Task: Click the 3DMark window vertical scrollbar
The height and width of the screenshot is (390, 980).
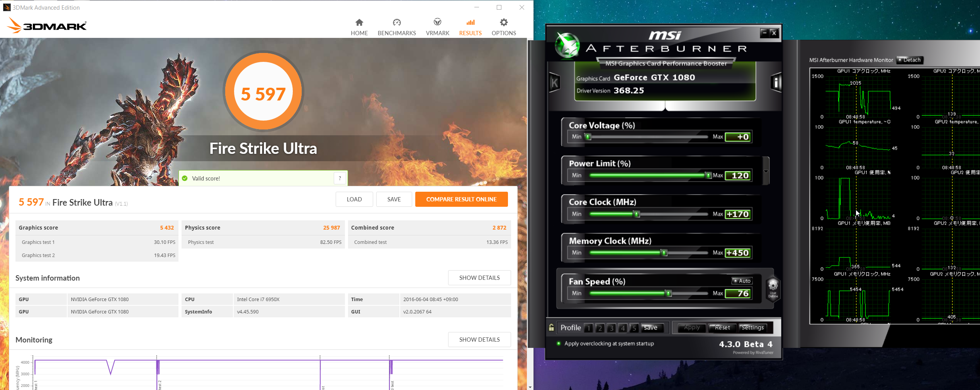Action: tap(530, 211)
